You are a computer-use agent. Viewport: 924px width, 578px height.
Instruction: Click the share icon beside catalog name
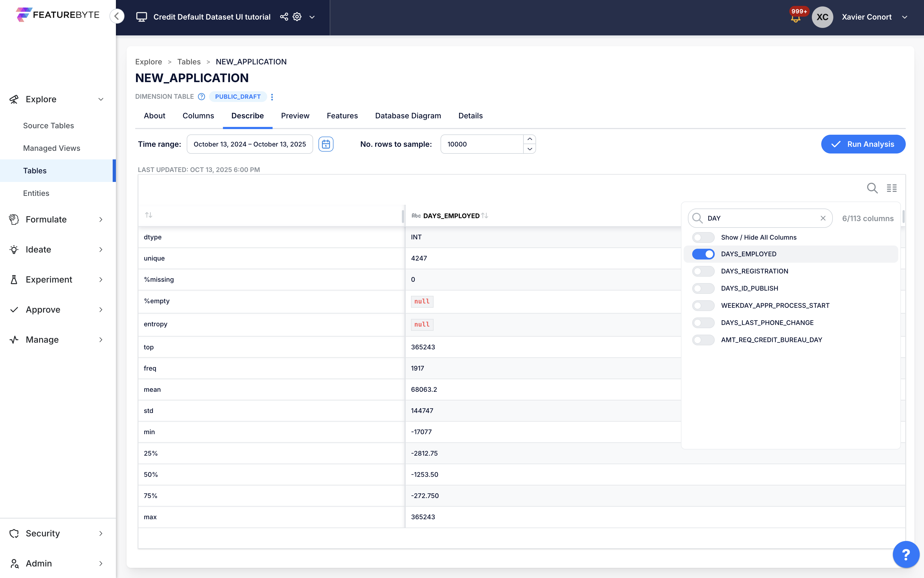[284, 17]
